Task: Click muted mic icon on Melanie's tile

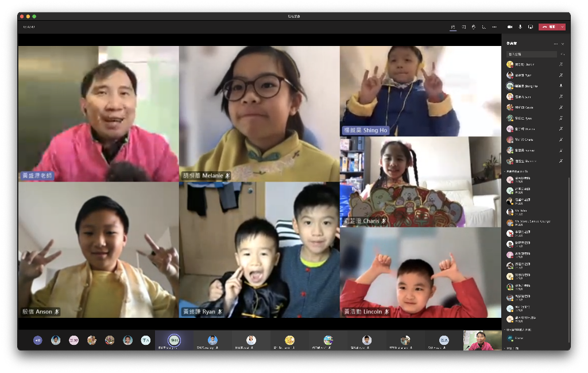Action: coord(227,176)
